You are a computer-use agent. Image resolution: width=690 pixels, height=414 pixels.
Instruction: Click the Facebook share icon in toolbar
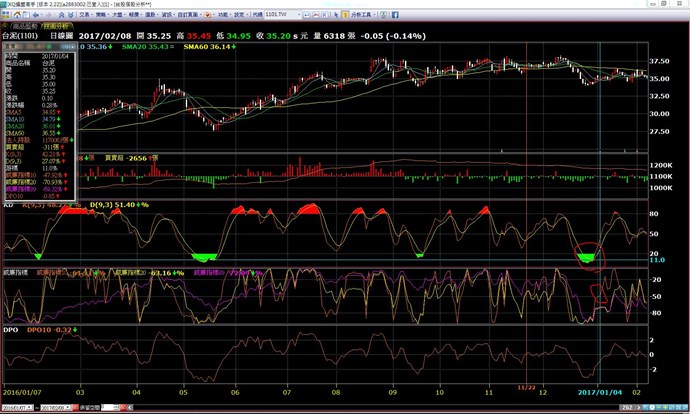coord(395,15)
